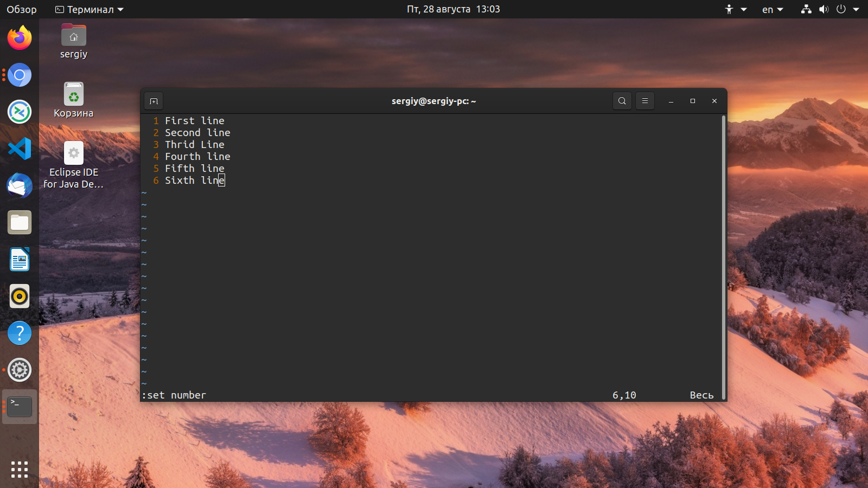Open the Корзина trash icon
This screenshot has width=868, height=488.
[x=74, y=100]
